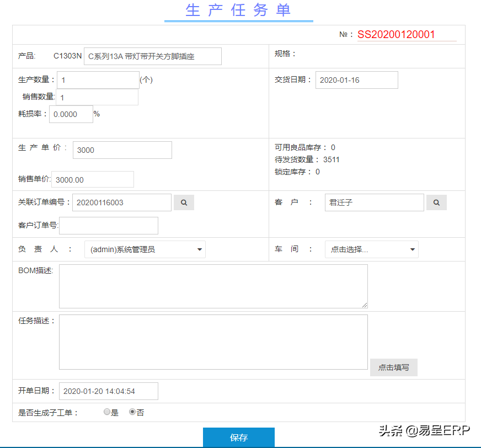Click product name field C系列13A
The image size is (481, 448).
152,56
